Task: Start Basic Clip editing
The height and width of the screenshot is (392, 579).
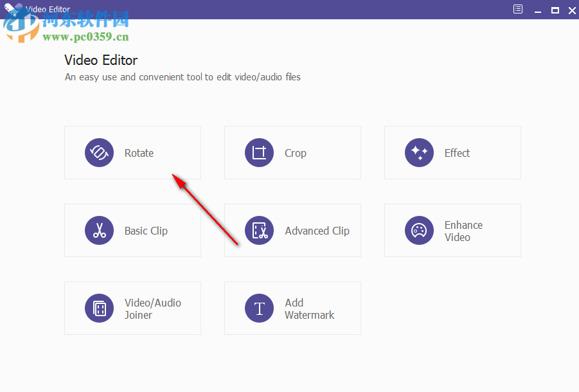Action: coord(132,231)
